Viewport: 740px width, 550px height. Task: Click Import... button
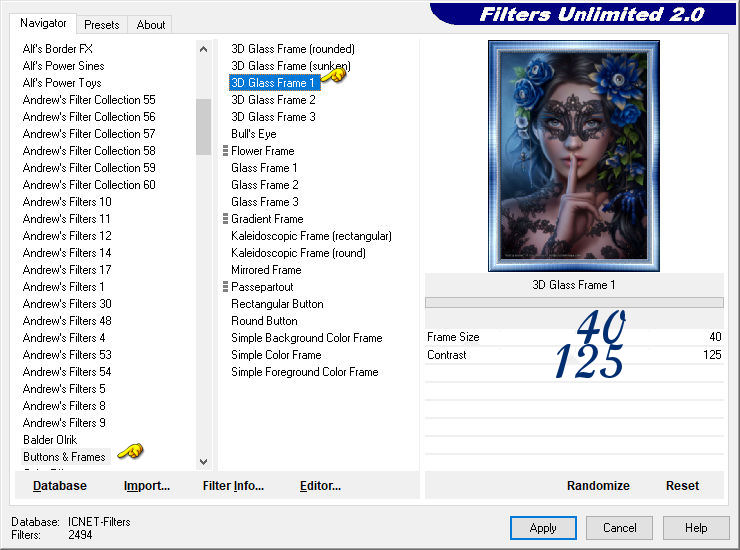[147, 485]
